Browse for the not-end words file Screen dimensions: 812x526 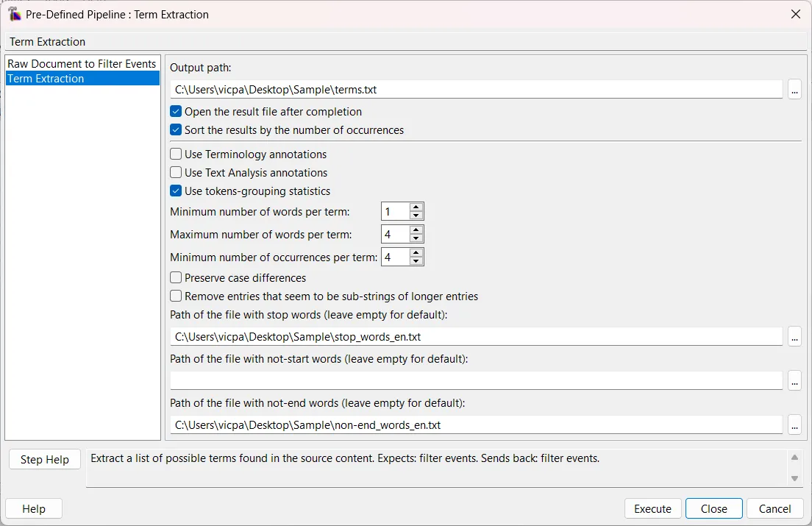pyautogui.click(x=795, y=424)
